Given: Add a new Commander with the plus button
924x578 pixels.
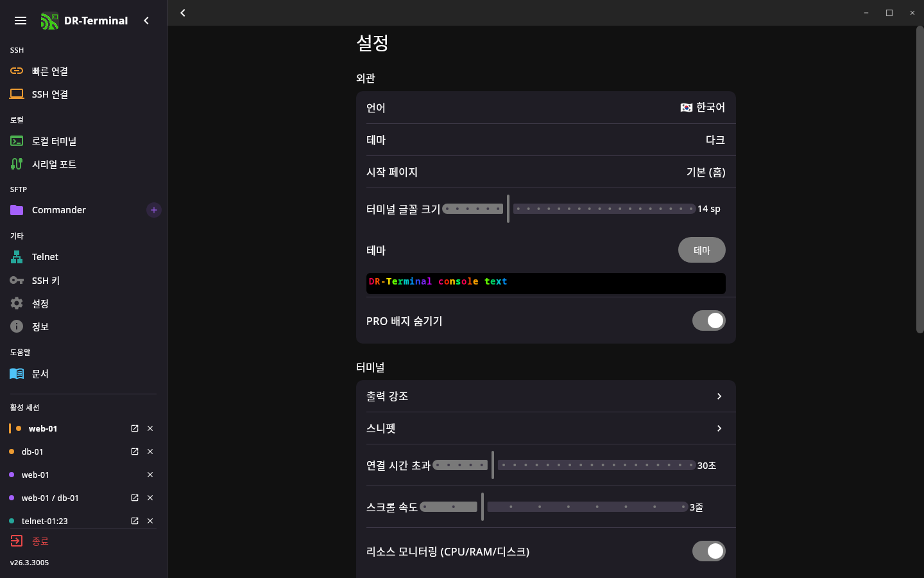Looking at the screenshot, I should pos(154,210).
